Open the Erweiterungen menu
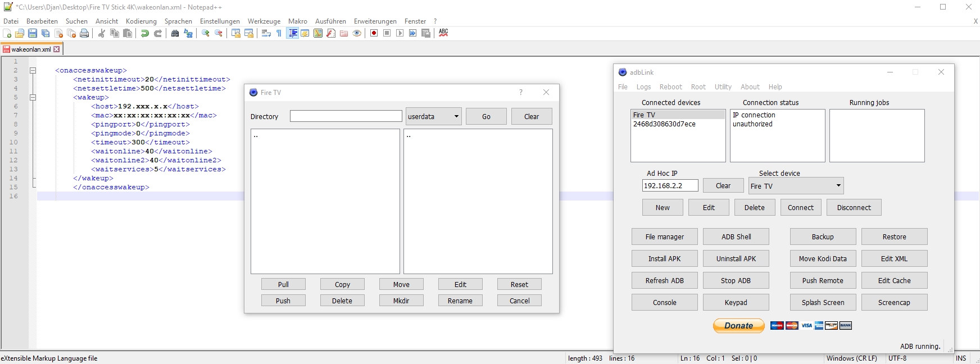The width and height of the screenshot is (980, 364). point(375,21)
